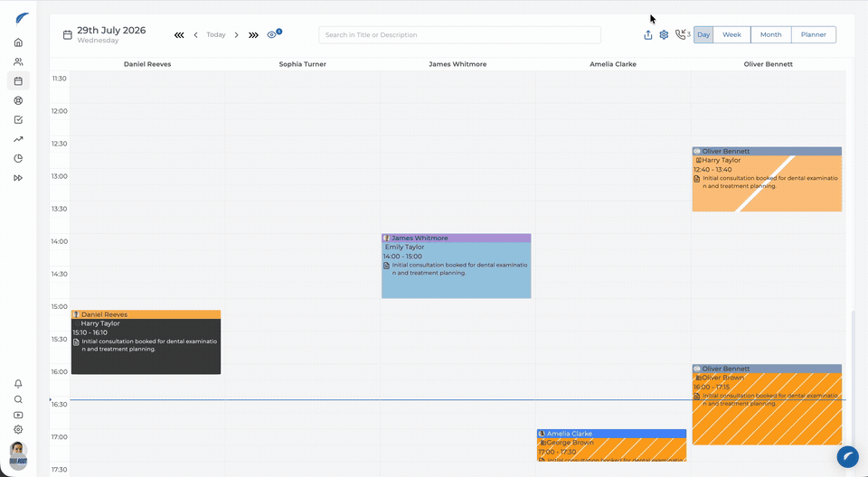Toggle the eye visibility filter icon
The image size is (868, 477).
(x=272, y=35)
